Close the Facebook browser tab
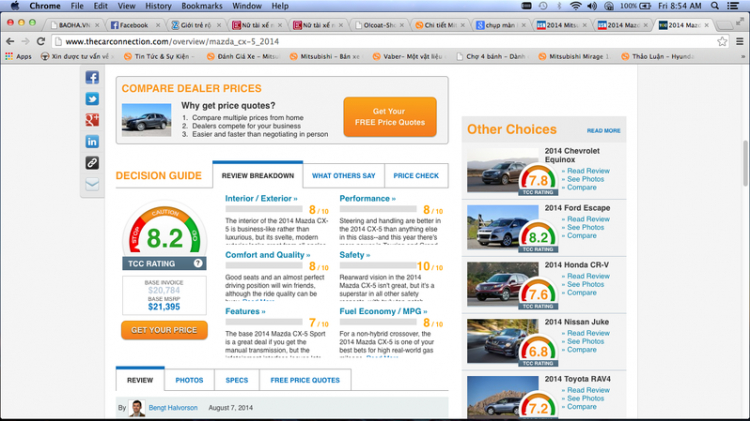Viewport: 750px width, 421px height. [158, 25]
